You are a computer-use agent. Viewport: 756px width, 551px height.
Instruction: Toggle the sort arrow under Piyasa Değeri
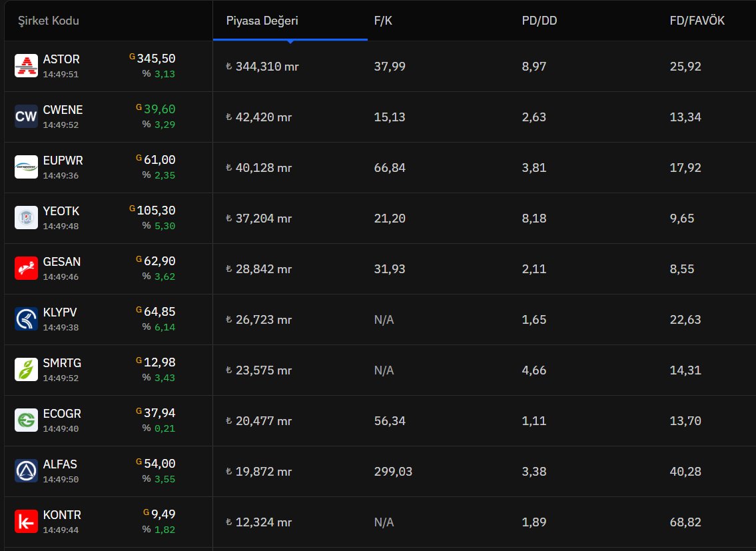click(290, 42)
